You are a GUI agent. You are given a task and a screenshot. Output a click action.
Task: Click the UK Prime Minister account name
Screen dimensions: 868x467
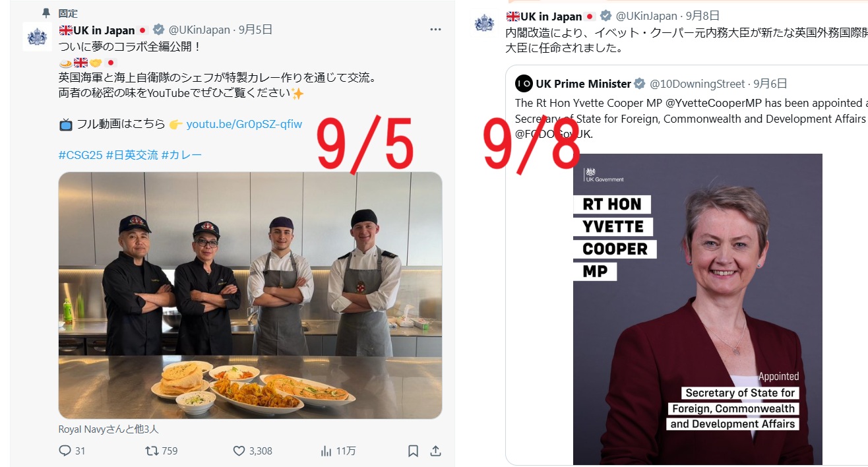pyautogui.click(x=584, y=84)
